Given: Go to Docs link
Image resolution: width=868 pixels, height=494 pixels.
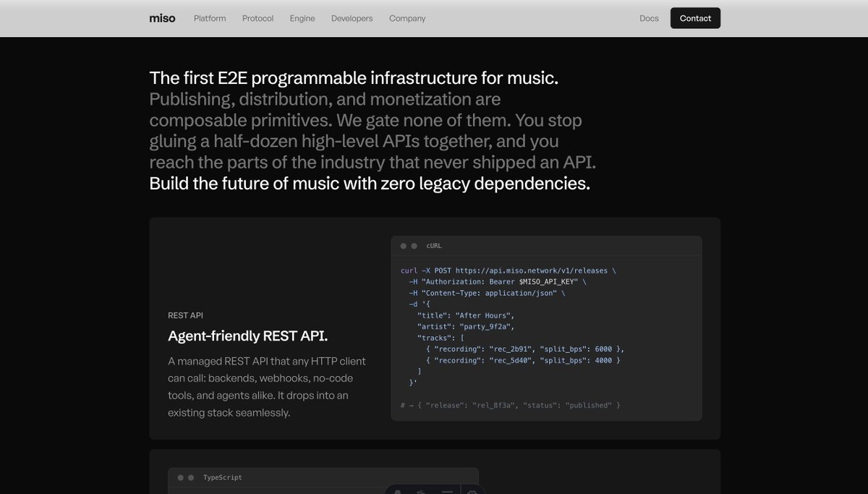Looking at the screenshot, I should pos(649,18).
